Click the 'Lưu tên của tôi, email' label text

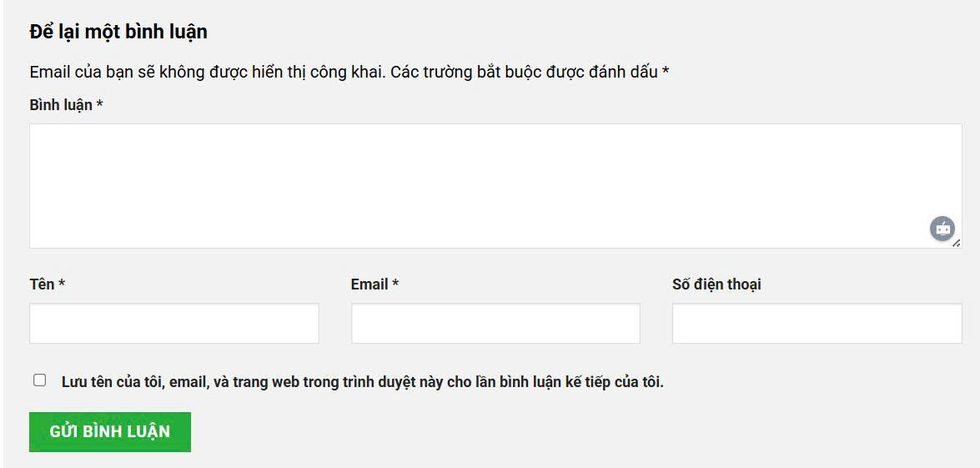pos(363,382)
